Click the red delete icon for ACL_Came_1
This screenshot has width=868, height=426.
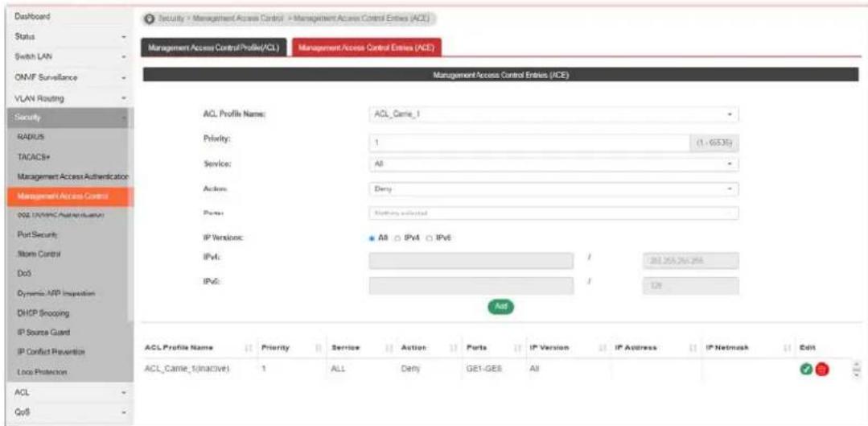pyautogui.click(x=822, y=370)
